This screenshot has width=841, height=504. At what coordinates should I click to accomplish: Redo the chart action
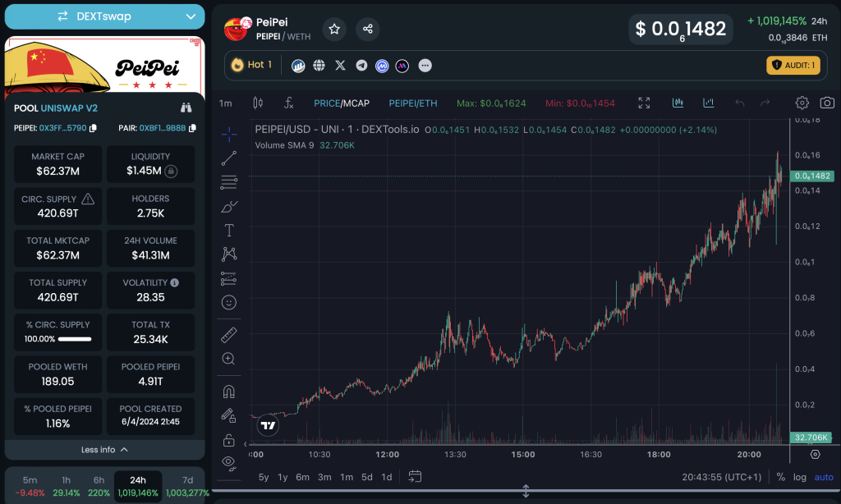pyautogui.click(x=765, y=103)
